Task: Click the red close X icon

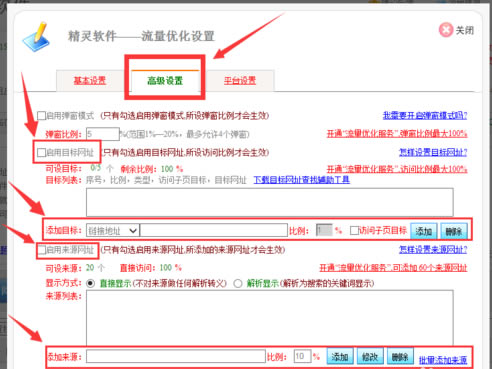Action: 446,30
